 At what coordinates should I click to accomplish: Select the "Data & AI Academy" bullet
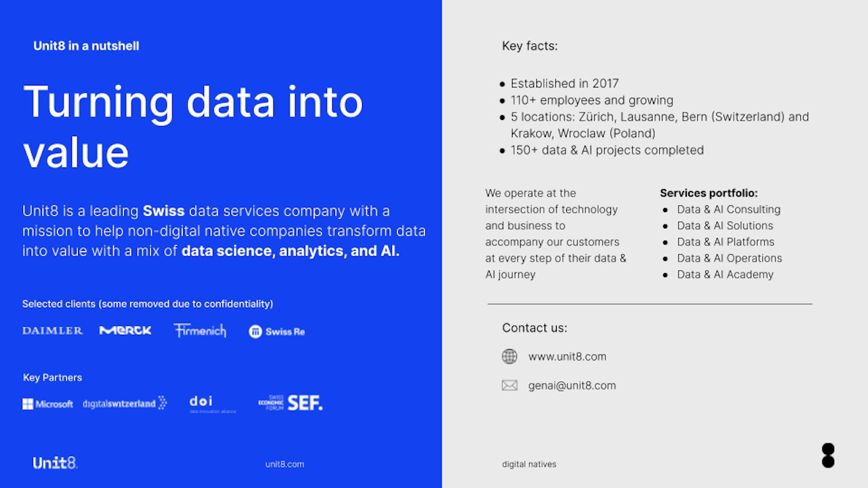tap(725, 274)
